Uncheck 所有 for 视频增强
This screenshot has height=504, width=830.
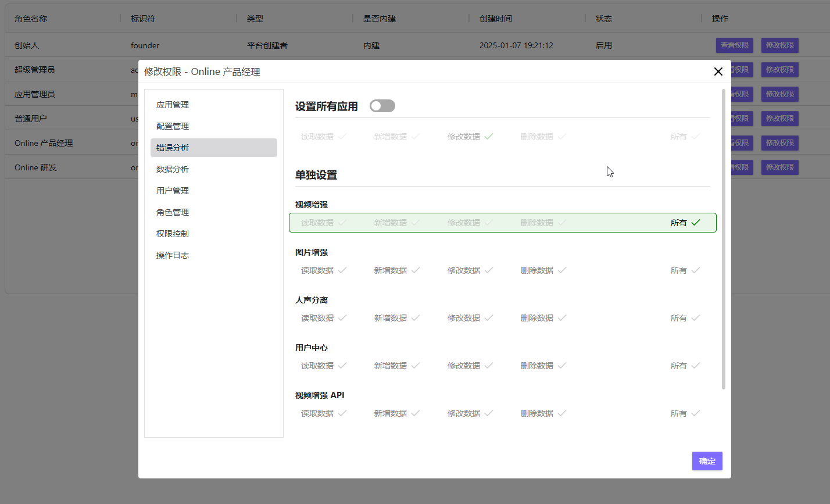click(685, 223)
